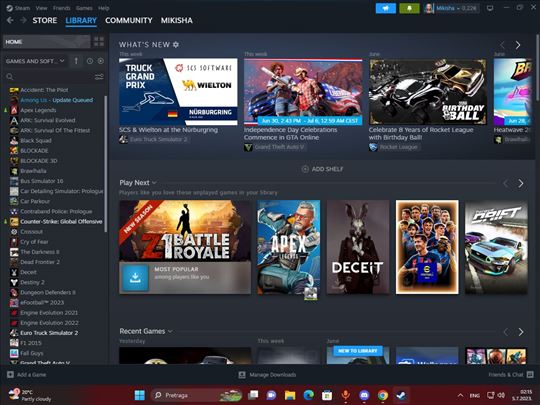This screenshot has width=540, height=405.
Task: Click the Add a Game plus icon
Action: pos(10,375)
